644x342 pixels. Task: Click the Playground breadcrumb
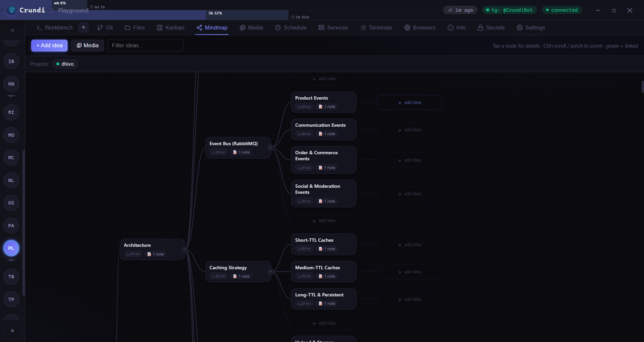(x=73, y=10)
